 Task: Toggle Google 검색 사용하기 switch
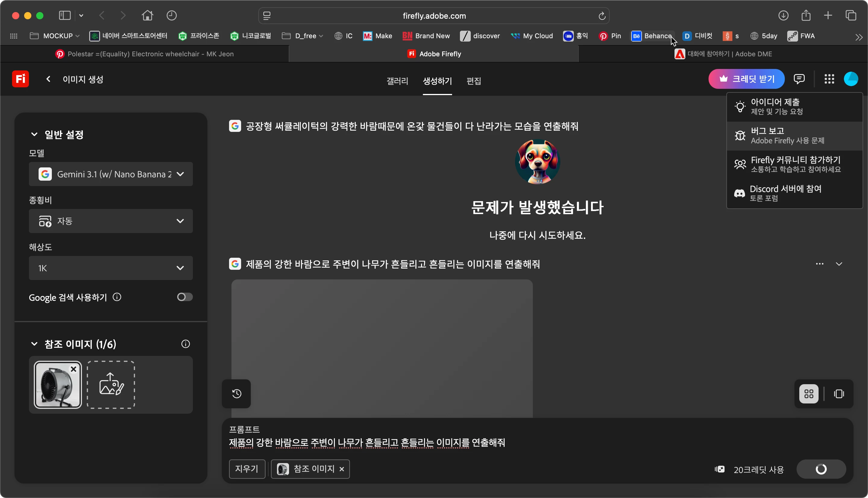click(x=184, y=297)
